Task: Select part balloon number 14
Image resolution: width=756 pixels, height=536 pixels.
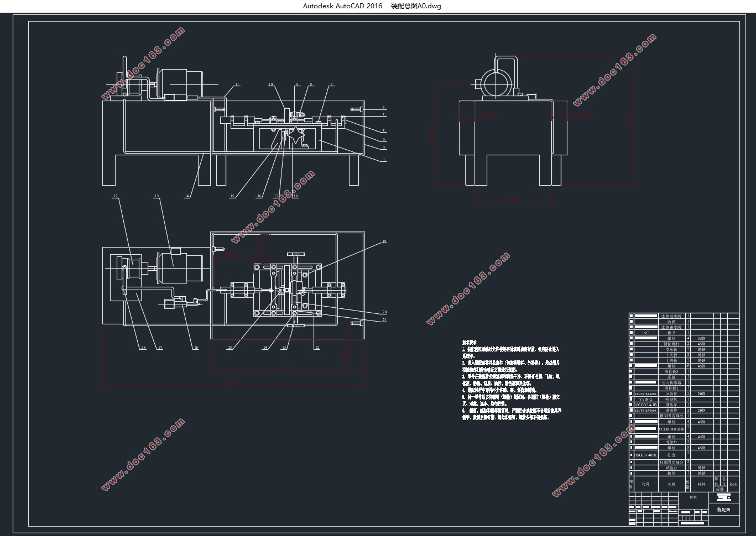Action: click(x=187, y=196)
